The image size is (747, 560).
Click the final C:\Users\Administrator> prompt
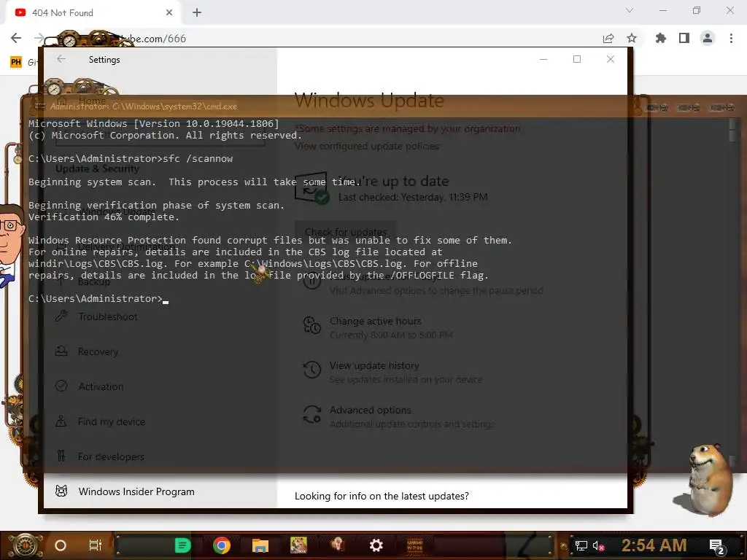tap(96, 298)
